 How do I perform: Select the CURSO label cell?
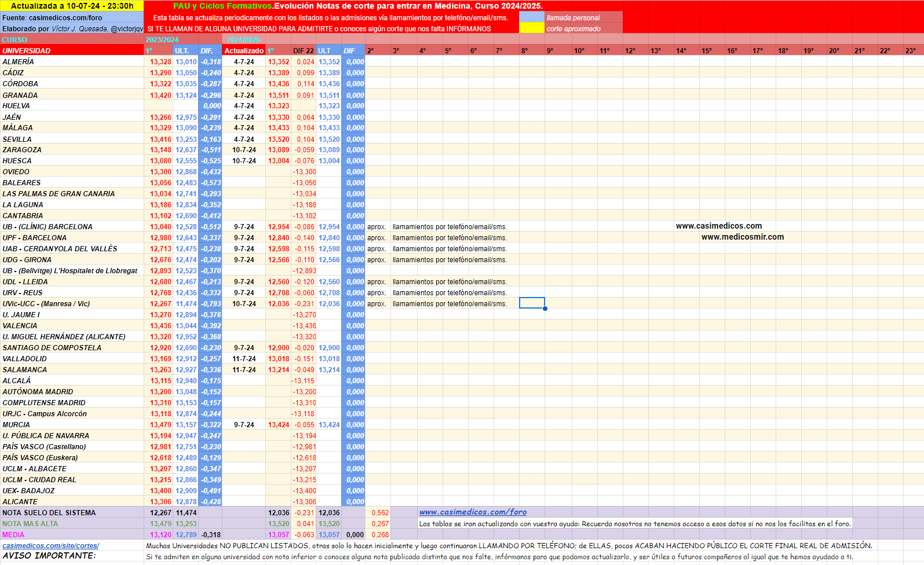click(72, 40)
